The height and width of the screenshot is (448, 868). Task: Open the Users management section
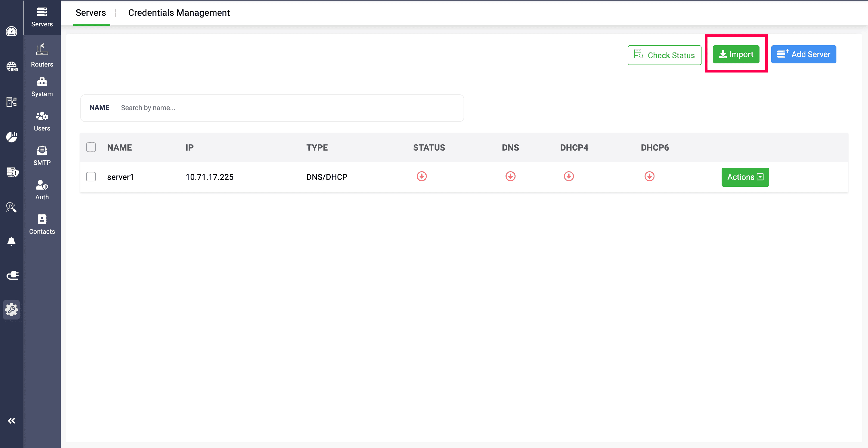[x=42, y=121]
